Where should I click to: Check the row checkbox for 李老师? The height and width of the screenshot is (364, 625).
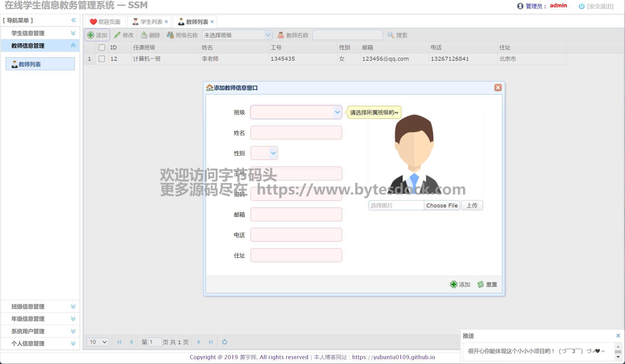102,59
